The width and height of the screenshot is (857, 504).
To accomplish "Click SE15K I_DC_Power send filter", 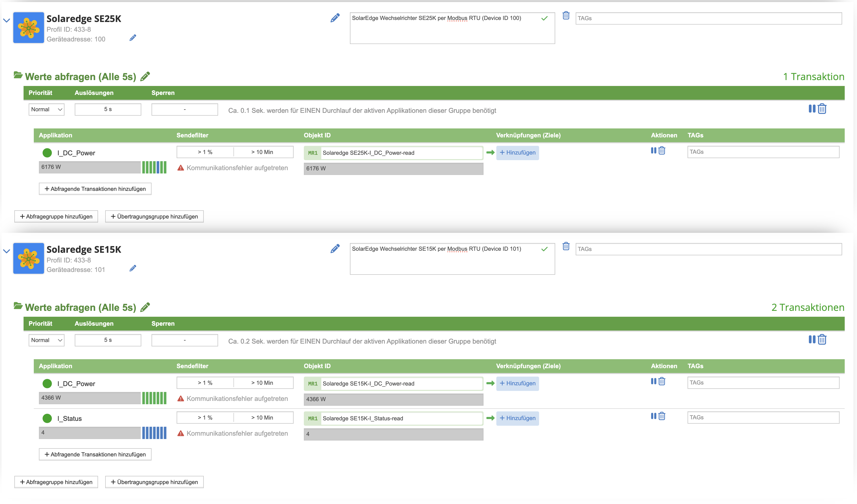I will pyautogui.click(x=235, y=383).
